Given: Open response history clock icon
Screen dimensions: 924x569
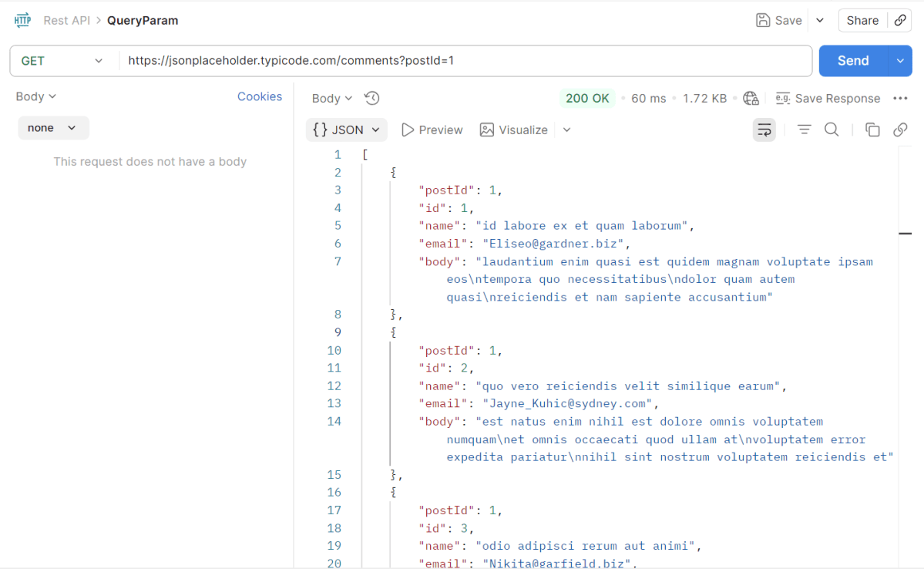Looking at the screenshot, I should pyautogui.click(x=372, y=98).
